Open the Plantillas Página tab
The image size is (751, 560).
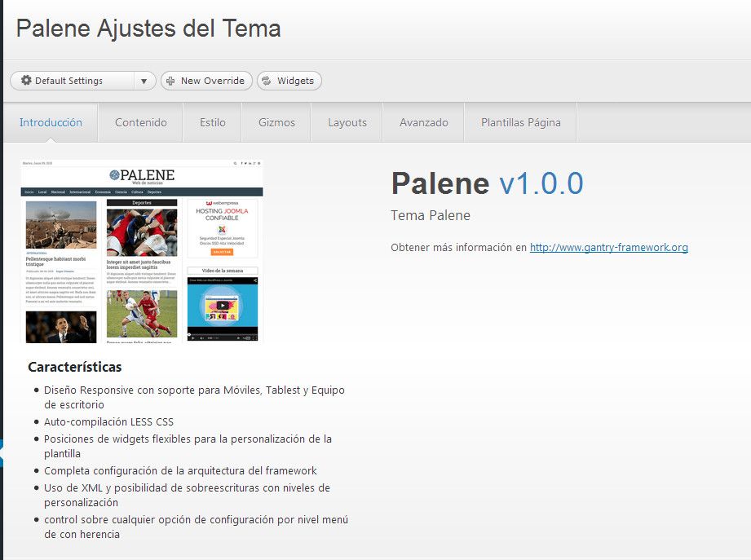tap(520, 122)
